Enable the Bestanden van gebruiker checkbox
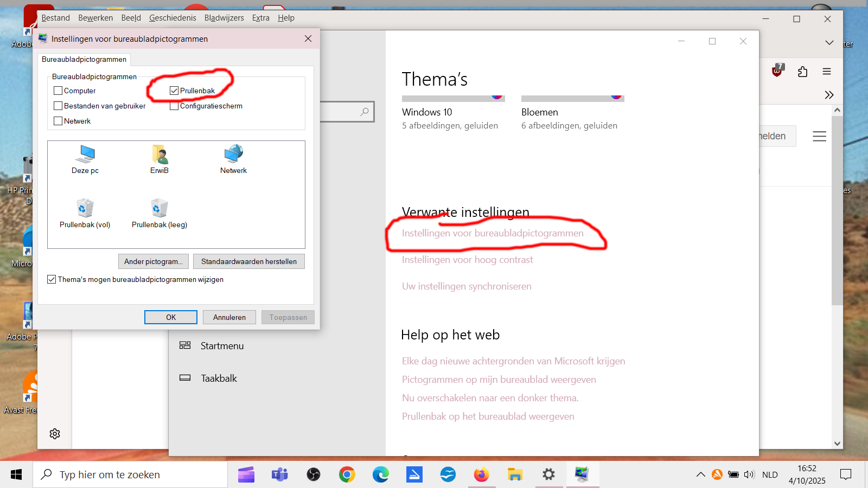868x488 pixels. click(x=58, y=106)
